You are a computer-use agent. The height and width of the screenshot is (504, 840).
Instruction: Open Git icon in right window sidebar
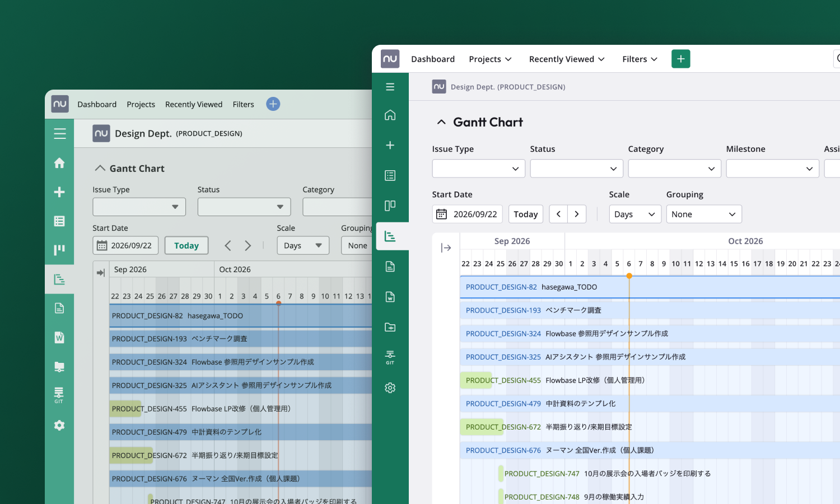(390, 357)
